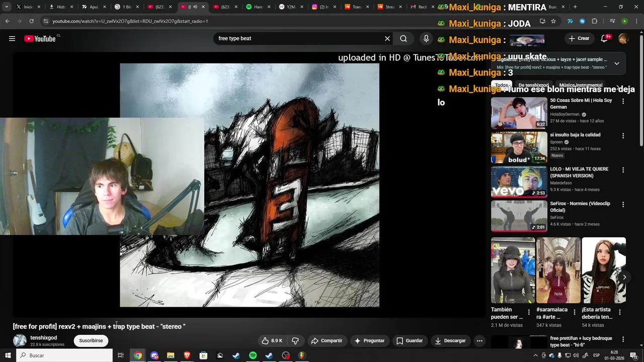Open Chrome three-dot menu
The width and height of the screenshot is (644, 362).
(636, 21)
